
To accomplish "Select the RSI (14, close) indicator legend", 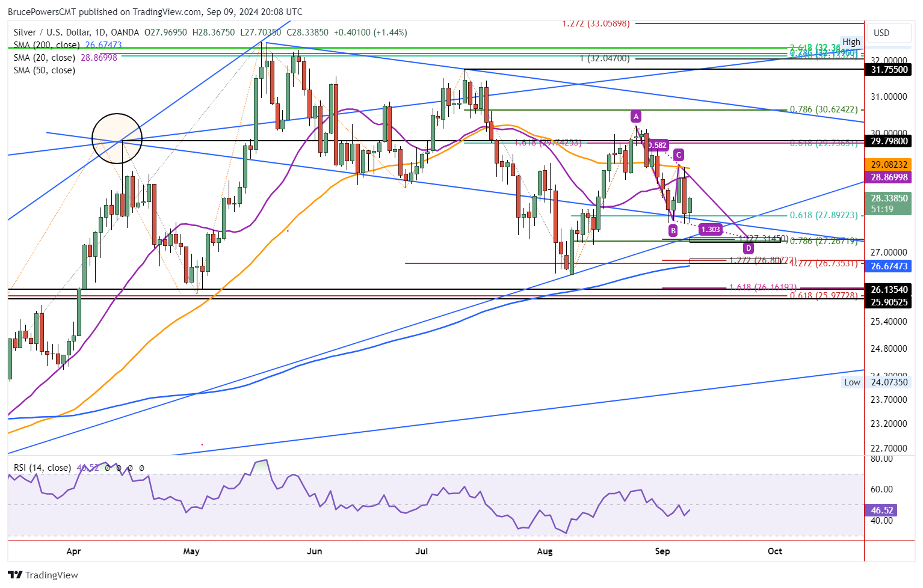I will point(42,468).
